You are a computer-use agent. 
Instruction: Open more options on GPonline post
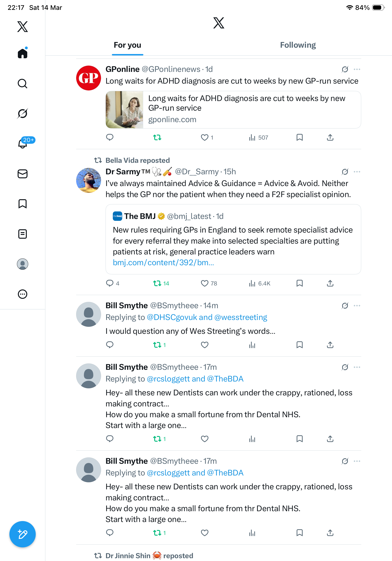tap(357, 69)
